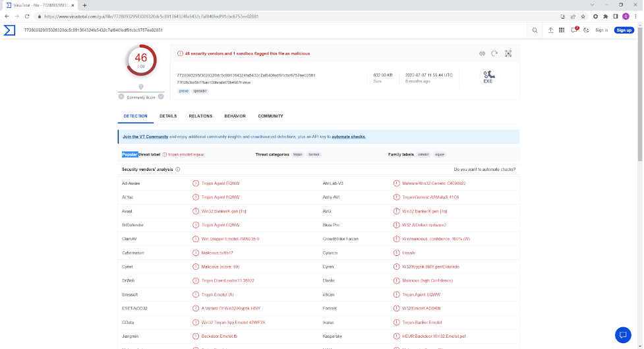Screen dimensions: 644x349
Task: Click the browser forward arrow
Action: pos(17,16)
